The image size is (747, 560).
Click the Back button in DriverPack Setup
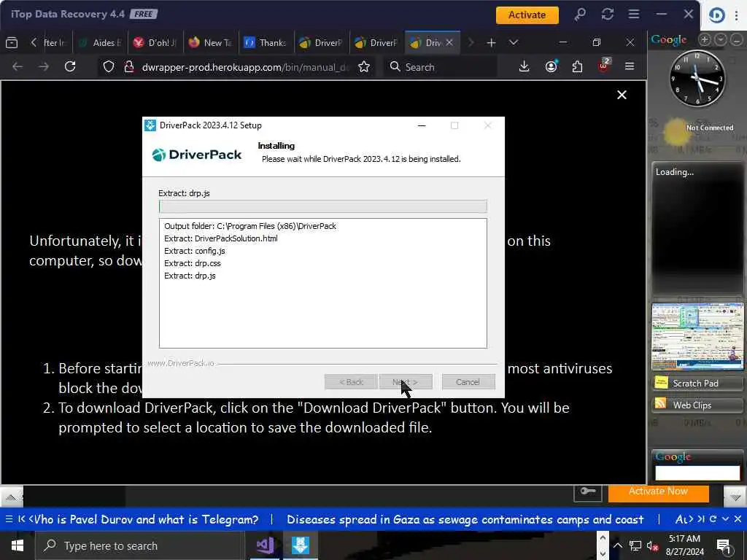point(351,382)
